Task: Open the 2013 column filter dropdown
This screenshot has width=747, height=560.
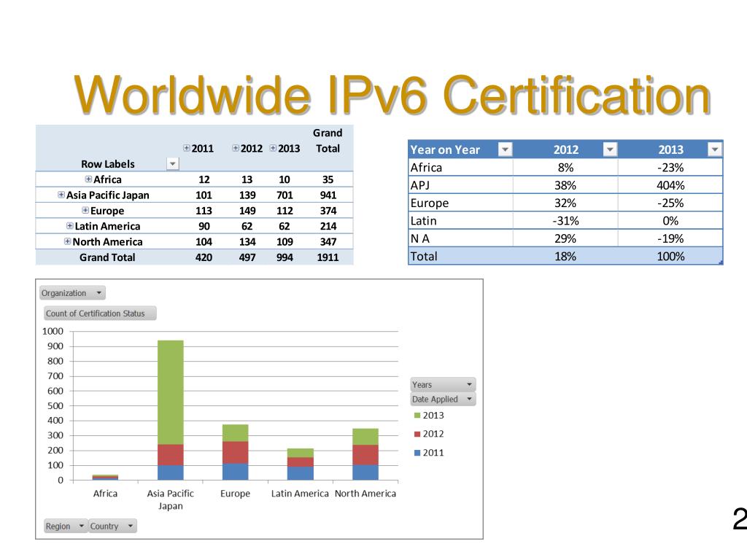Action: coord(715,149)
